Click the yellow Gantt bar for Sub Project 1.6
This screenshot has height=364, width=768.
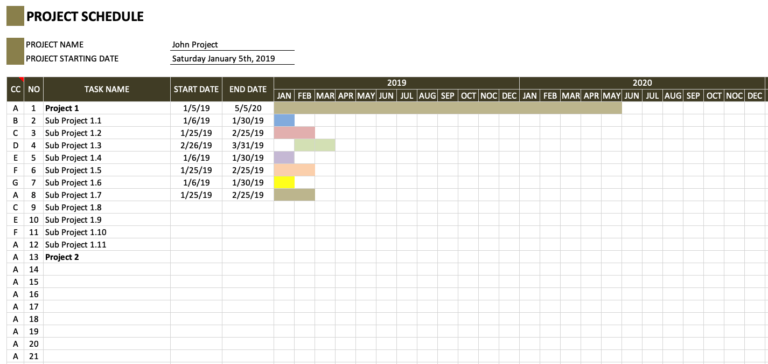click(x=284, y=183)
